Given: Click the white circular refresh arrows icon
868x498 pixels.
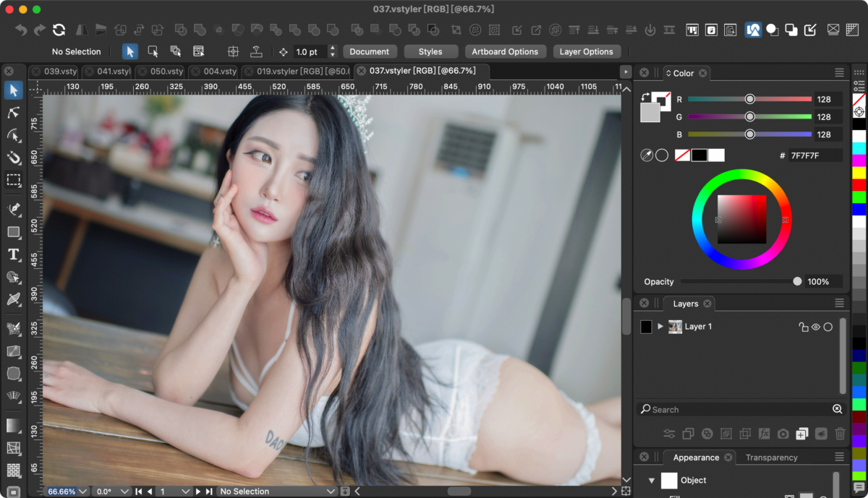Looking at the screenshot, I should coord(59,30).
